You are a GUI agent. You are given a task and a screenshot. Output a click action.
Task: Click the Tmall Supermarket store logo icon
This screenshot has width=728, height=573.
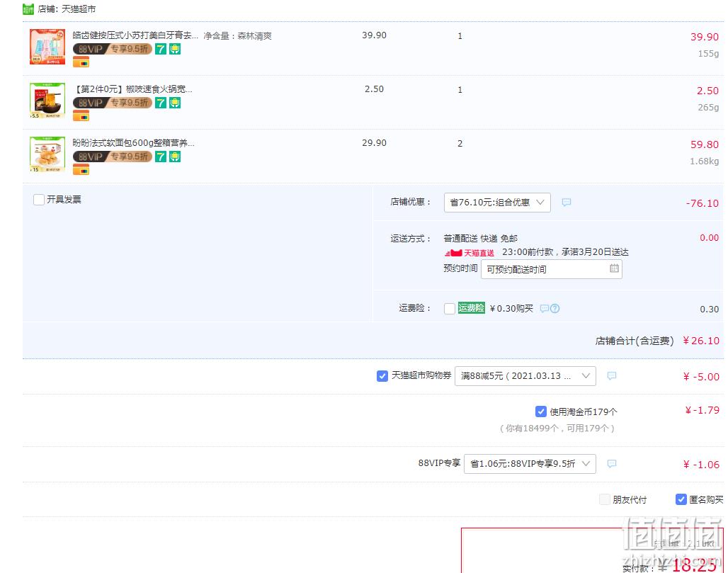coord(28,8)
